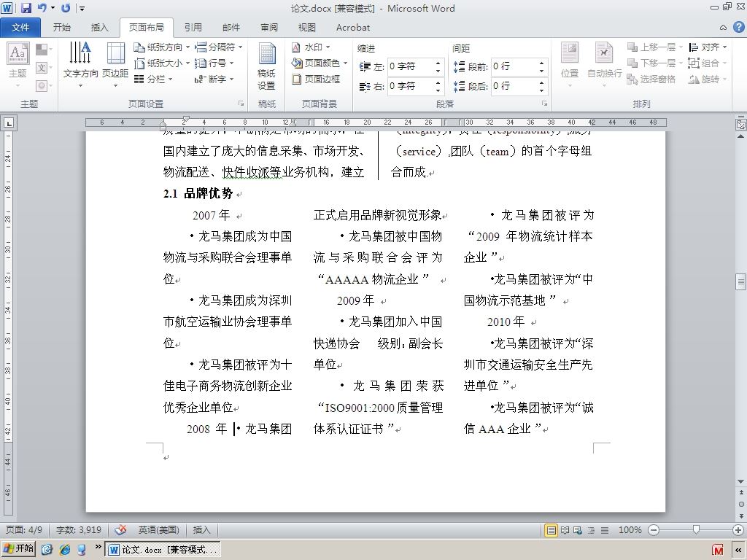Click Undo in Quick Access Toolbar

[42, 7]
